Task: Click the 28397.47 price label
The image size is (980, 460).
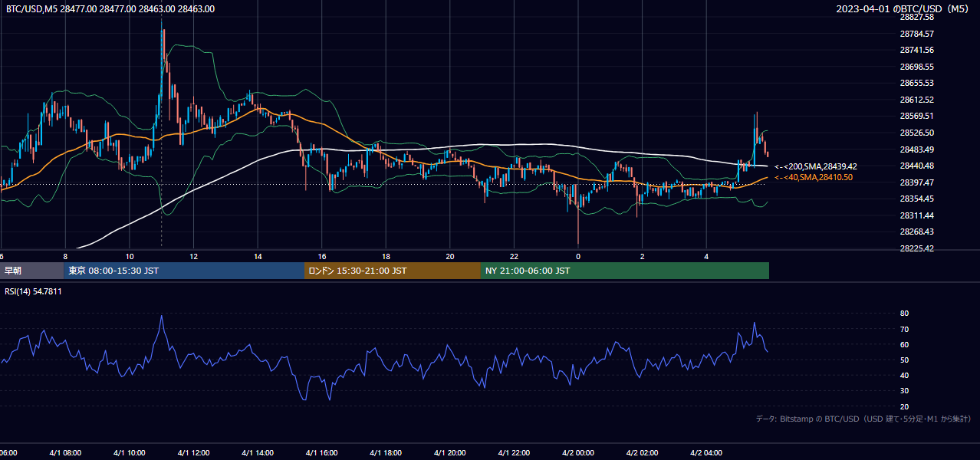Action: coord(916,182)
